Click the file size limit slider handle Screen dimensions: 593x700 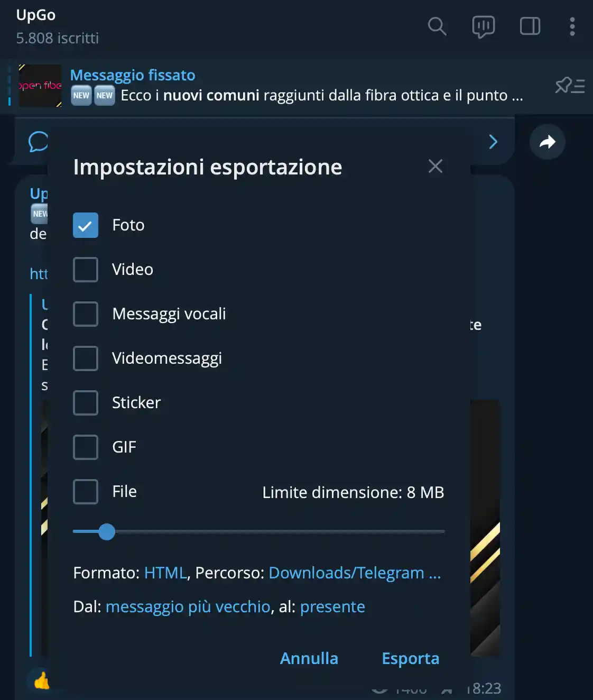click(107, 532)
